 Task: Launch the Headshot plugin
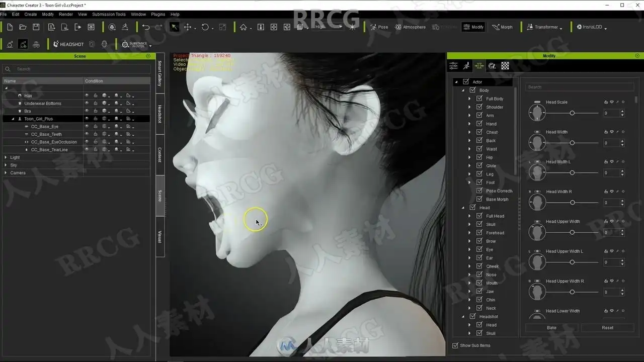click(68, 44)
